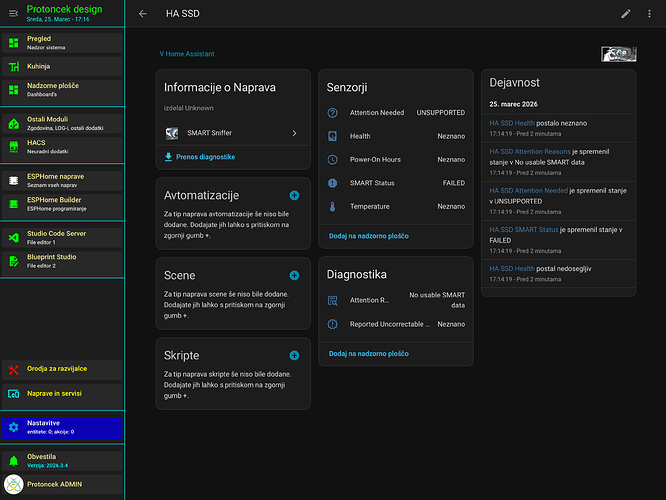The image size is (666, 500).
Task: Open Ostali Moduli in sidebar
Action: (62, 123)
